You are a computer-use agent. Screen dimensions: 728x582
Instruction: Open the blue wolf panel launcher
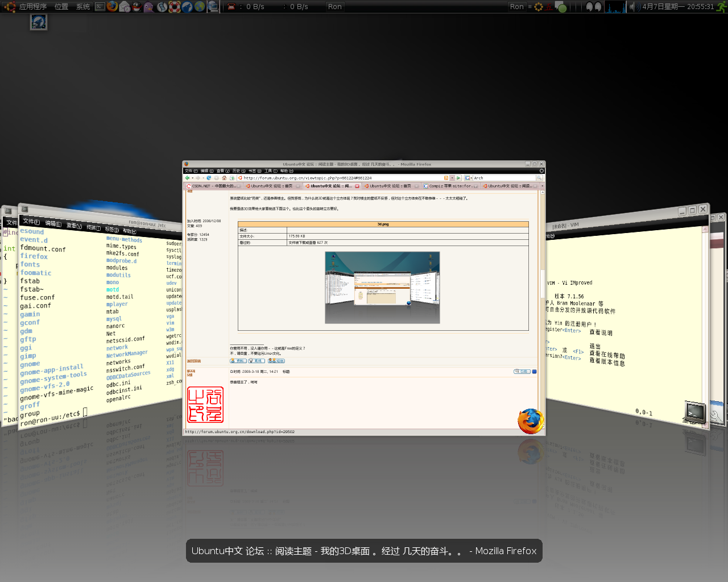(187, 7)
